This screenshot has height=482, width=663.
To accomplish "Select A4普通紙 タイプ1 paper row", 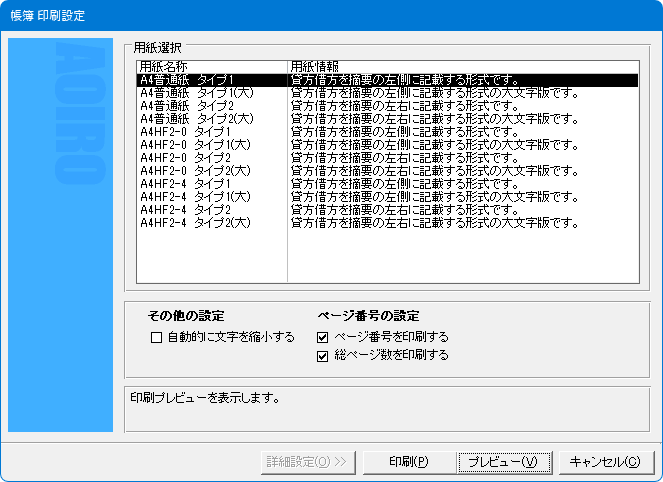I will click(x=186, y=79).
